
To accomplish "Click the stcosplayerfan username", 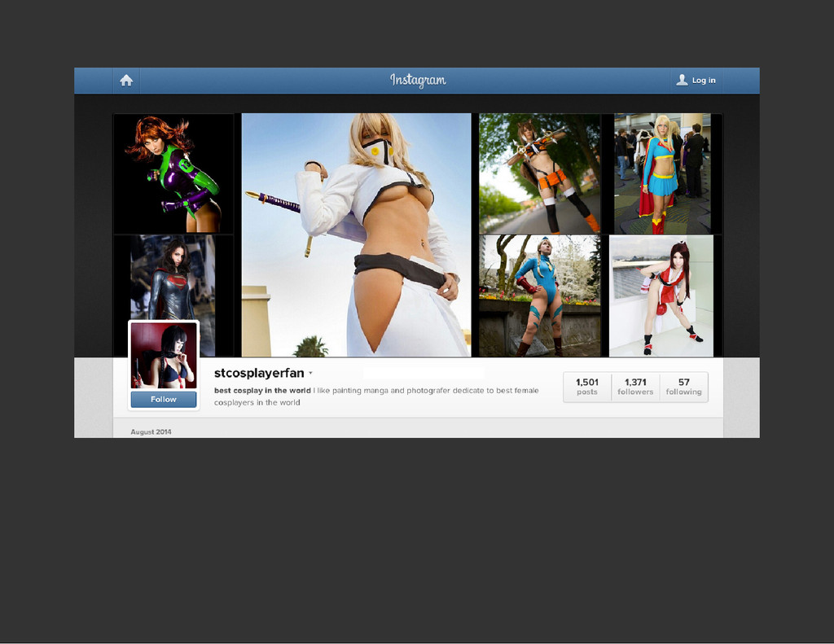I will tap(259, 374).
